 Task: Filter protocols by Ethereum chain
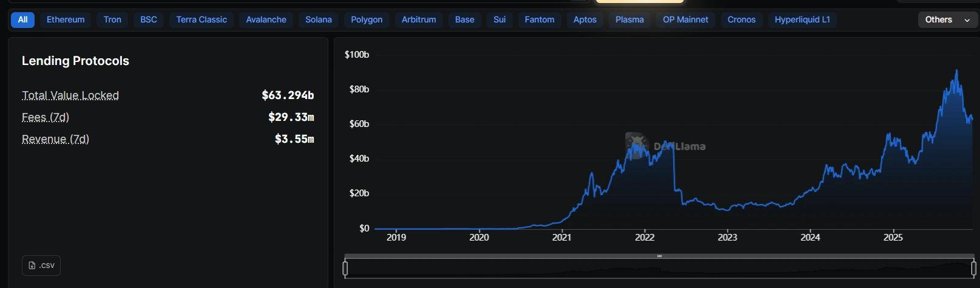tap(66, 19)
